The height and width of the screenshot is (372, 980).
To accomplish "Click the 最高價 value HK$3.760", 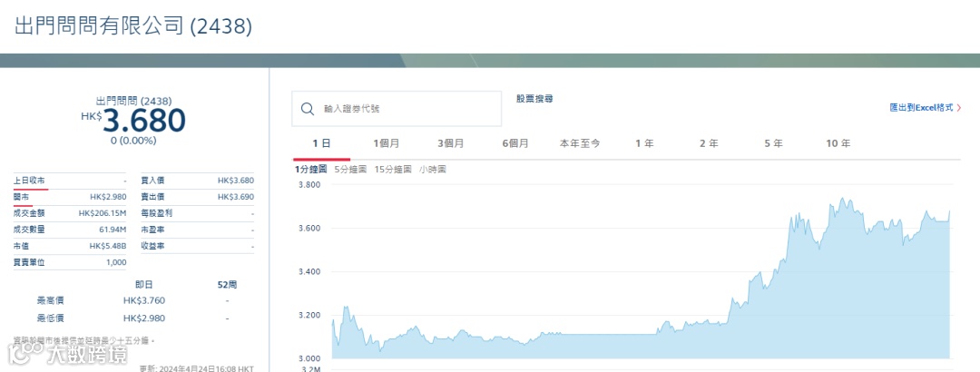I will tap(144, 300).
